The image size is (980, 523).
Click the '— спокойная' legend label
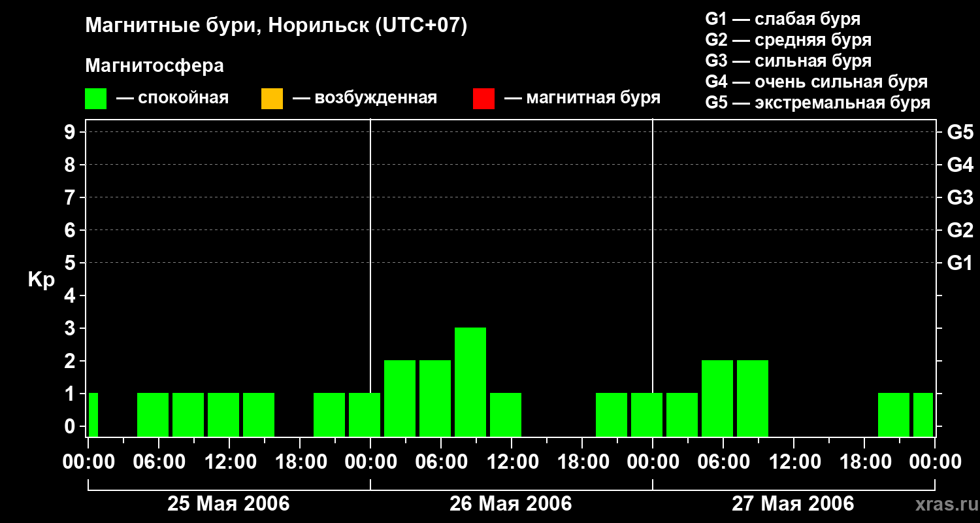pos(172,99)
